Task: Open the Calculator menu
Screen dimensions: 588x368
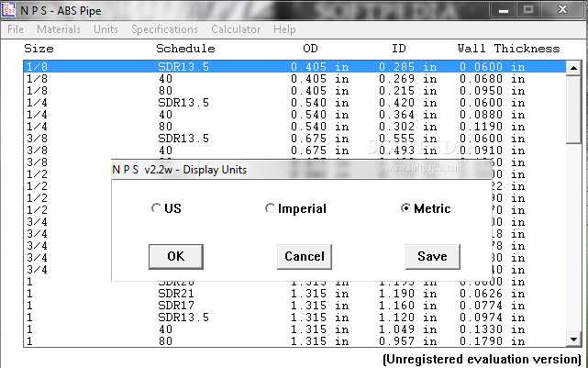Action: 236,29
